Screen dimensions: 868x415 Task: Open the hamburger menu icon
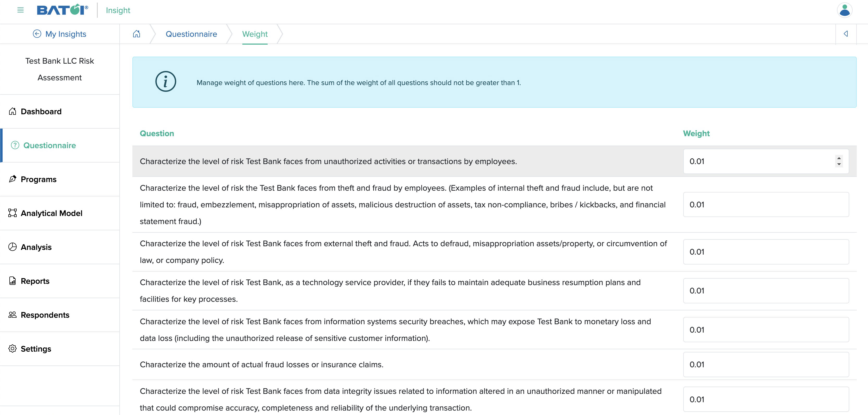coord(21,10)
